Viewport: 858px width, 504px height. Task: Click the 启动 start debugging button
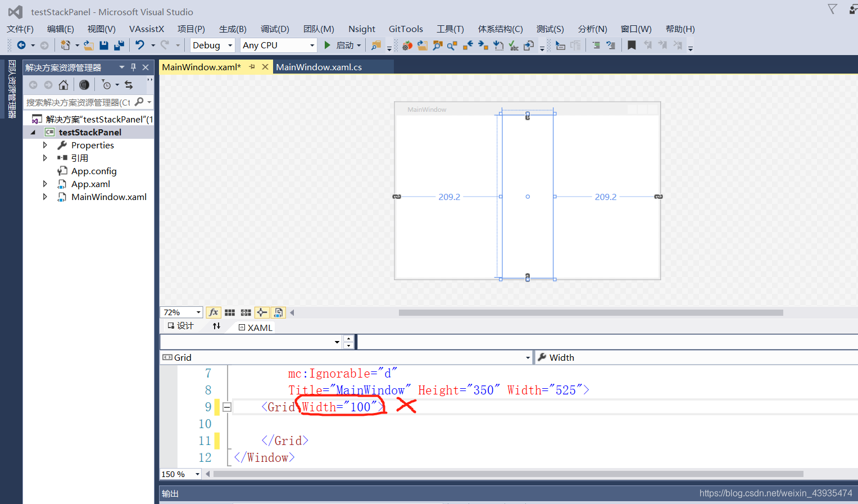point(342,45)
